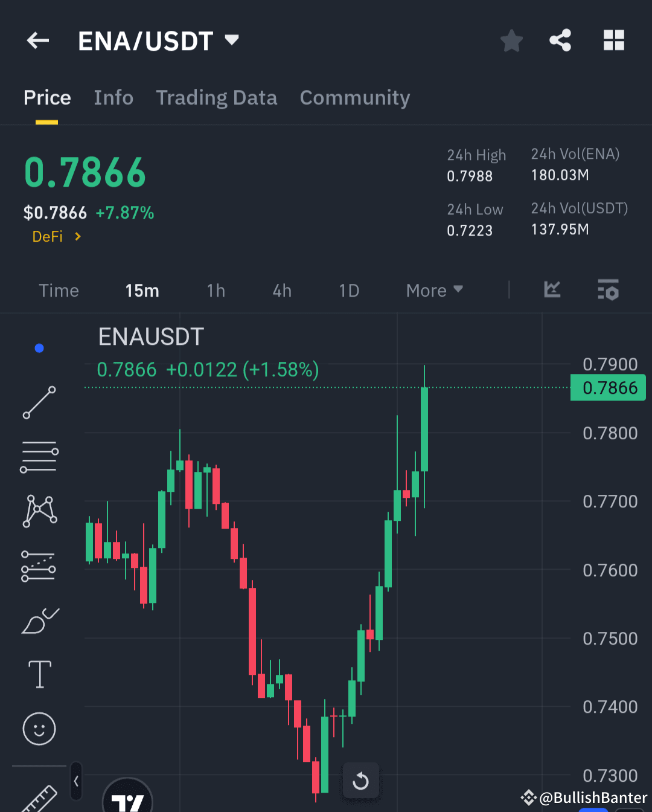Select the horizontal lines drawing tool
The image size is (652, 812).
(39, 456)
